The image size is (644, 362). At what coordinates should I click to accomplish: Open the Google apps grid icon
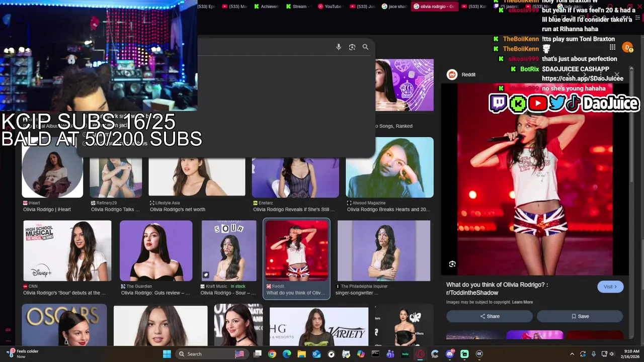click(x=612, y=47)
